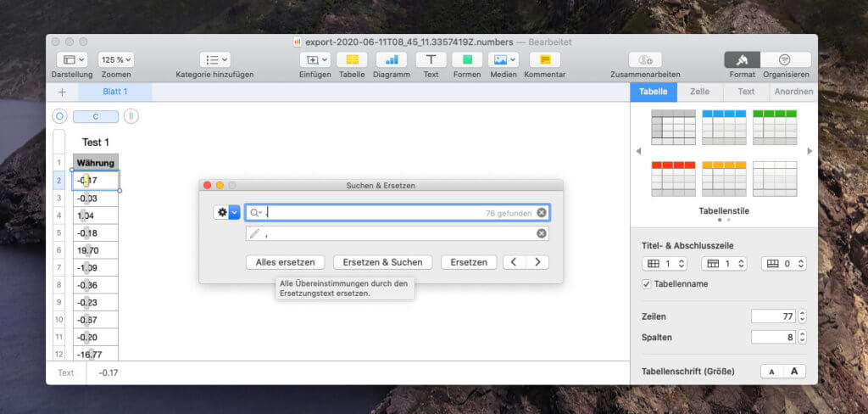This screenshot has height=414, width=868.
Task: Open the Zoomen 125 % dropdown
Action: (x=116, y=60)
